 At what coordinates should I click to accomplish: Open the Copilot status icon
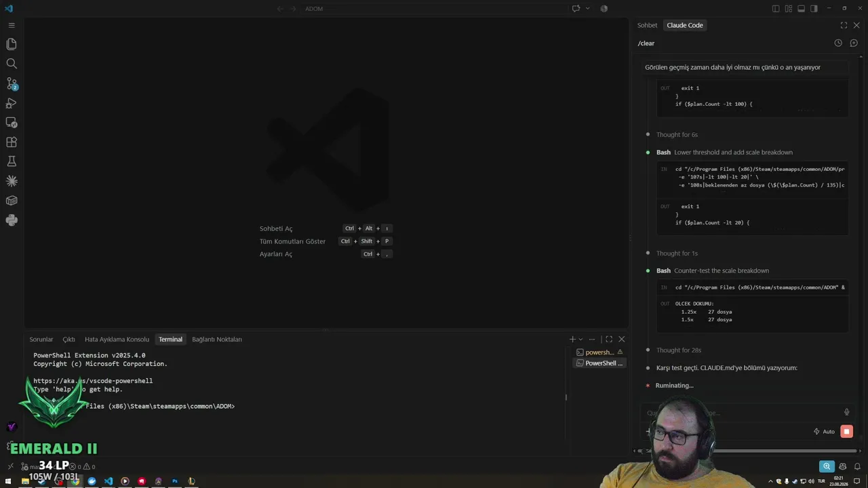[x=843, y=466]
